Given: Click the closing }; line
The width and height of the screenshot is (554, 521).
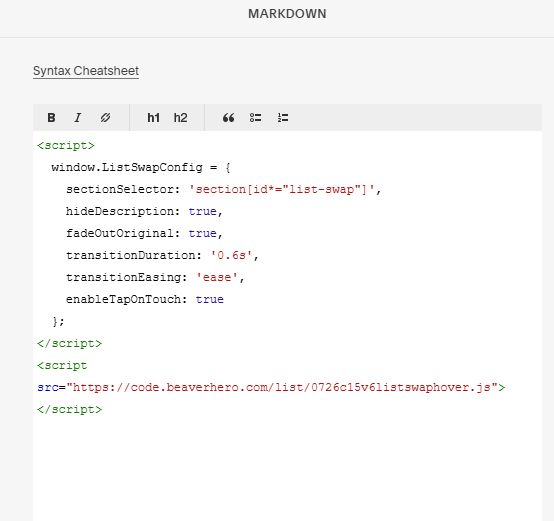Looking at the screenshot, I should pyautogui.click(x=58, y=321).
